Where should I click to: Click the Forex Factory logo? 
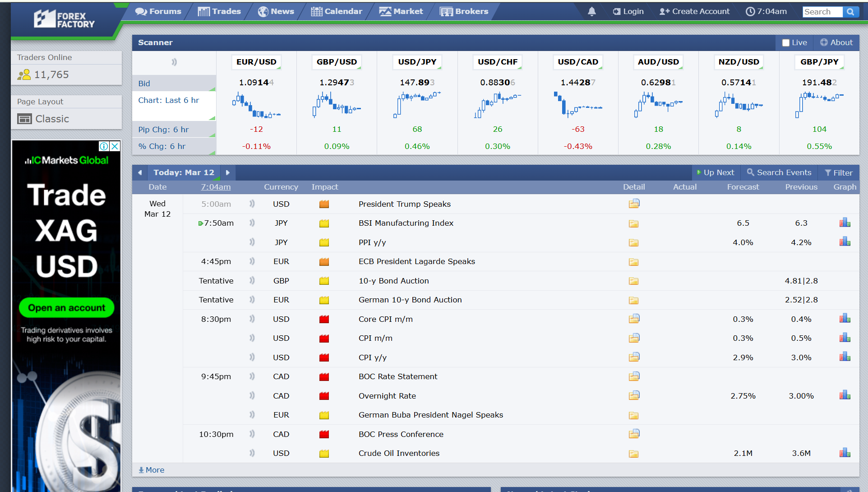click(x=64, y=19)
